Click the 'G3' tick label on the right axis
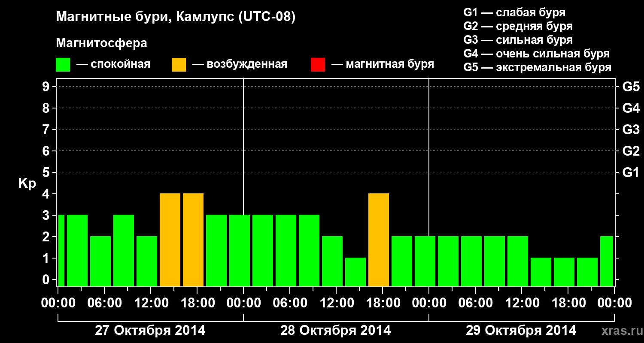 click(x=631, y=129)
